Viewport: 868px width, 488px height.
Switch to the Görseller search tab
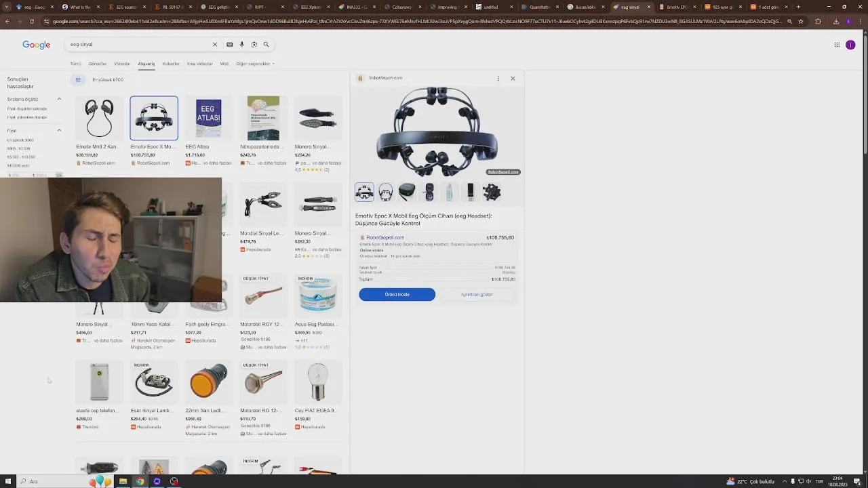coord(97,64)
